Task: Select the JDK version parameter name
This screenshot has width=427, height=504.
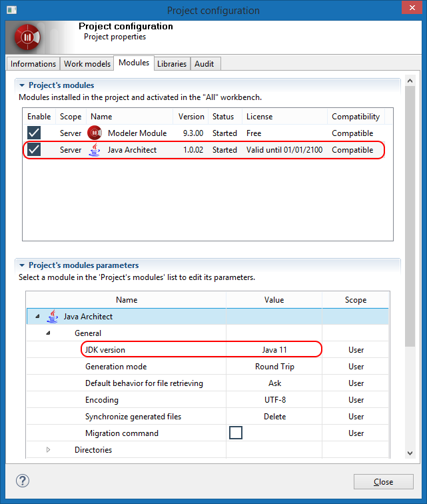Action: tap(105, 350)
